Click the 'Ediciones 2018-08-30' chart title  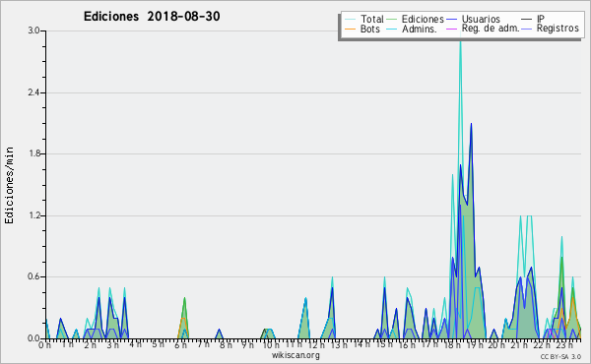pyautogui.click(x=152, y=17)
